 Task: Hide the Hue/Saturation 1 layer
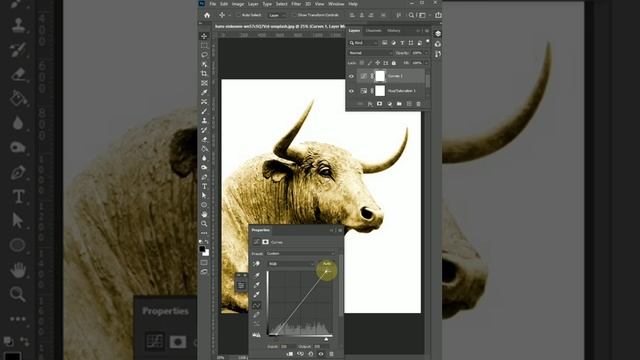(351, 91)
